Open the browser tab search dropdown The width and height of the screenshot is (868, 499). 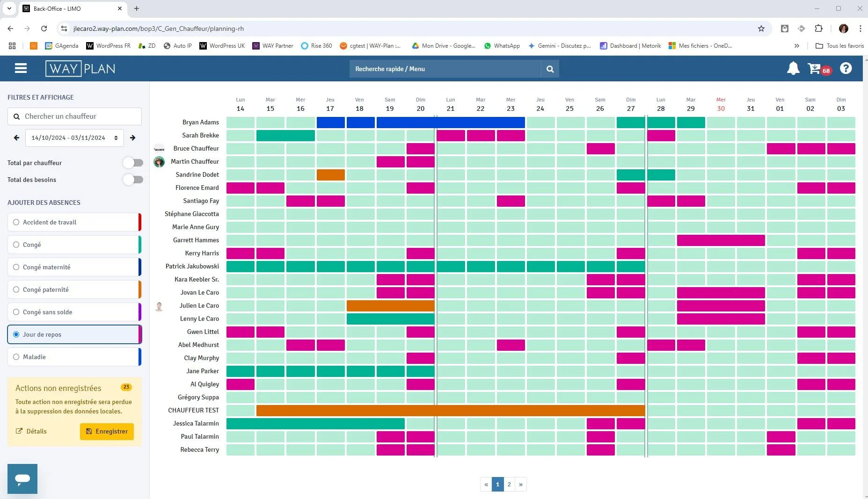(9, 8)
